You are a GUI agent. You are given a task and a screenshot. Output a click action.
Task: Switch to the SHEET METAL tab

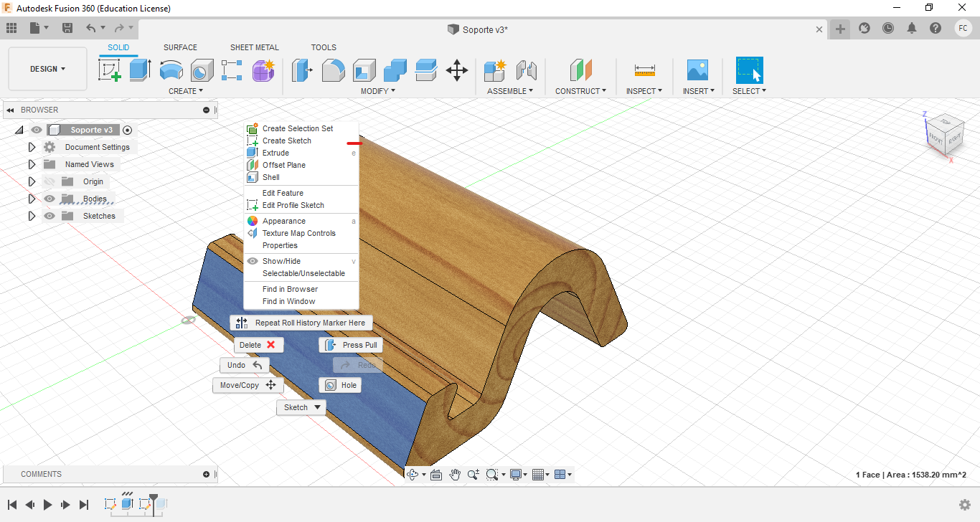(x=255, y=47)
